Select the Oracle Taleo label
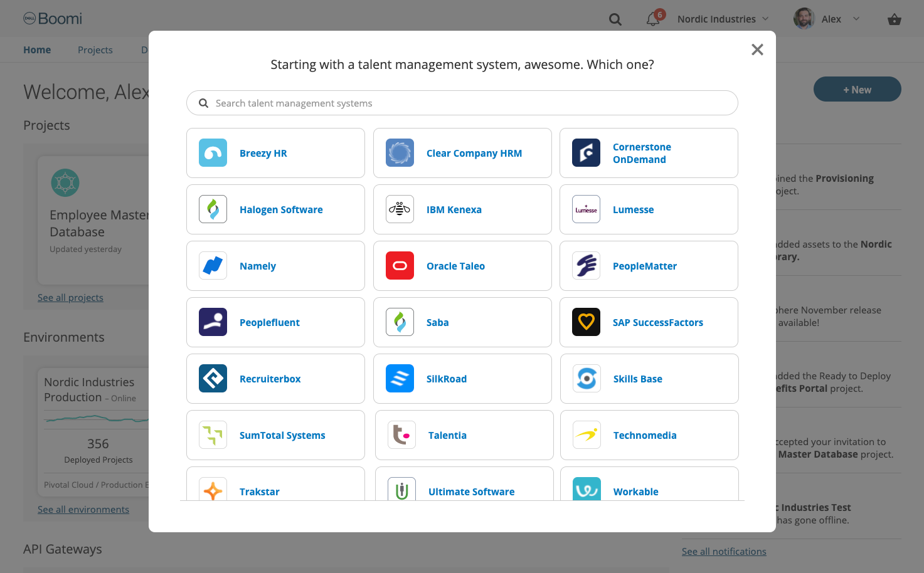Image resolution: width=924 pixels, height=573 pixels. [455, 266]
